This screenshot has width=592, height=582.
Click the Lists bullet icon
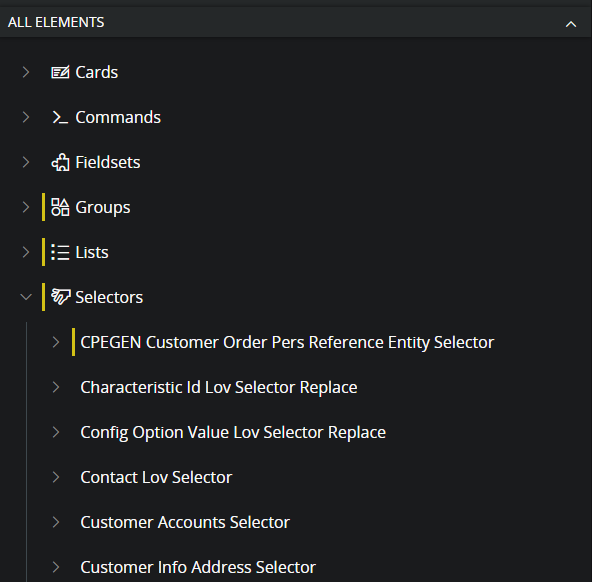click(60, 252)
